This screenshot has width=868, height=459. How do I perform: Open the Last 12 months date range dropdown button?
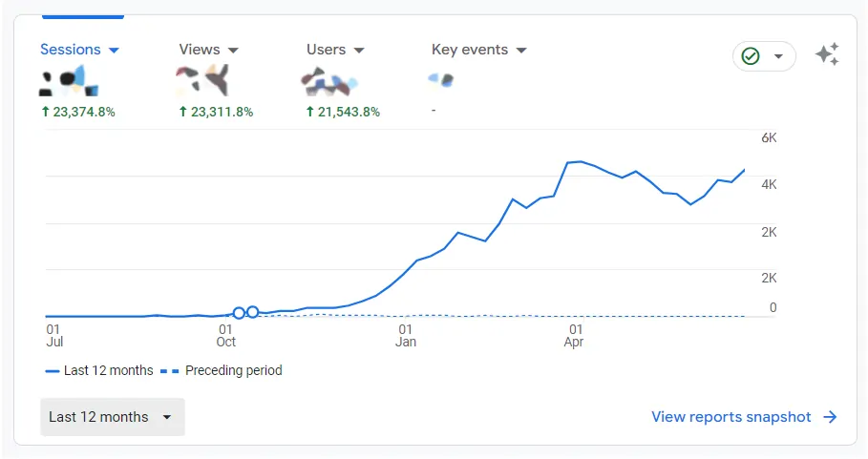tap(112, 417)
